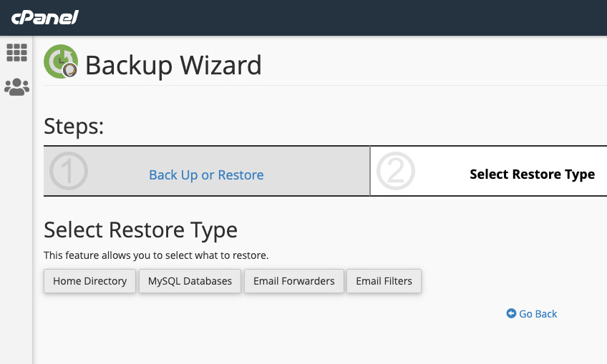
Task: Select the Select Restore Type step label
Action: (x=532, y=174)
